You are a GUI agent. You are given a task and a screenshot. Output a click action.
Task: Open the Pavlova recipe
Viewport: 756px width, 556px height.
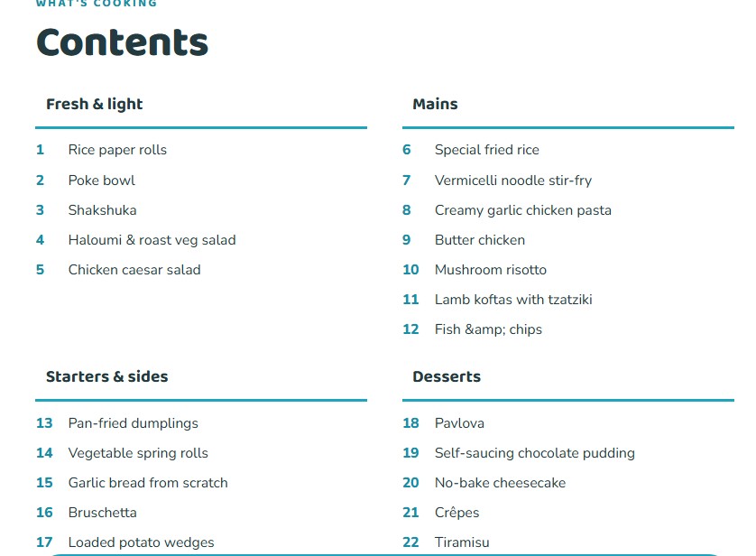click(x=459, y=423)
